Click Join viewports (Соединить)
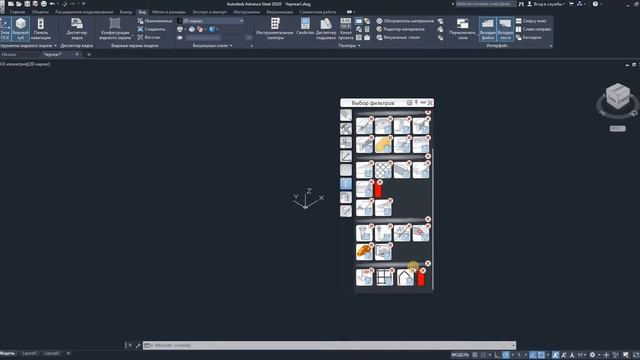The height and width of the screenshot is (360, 640). coord(151,29)
